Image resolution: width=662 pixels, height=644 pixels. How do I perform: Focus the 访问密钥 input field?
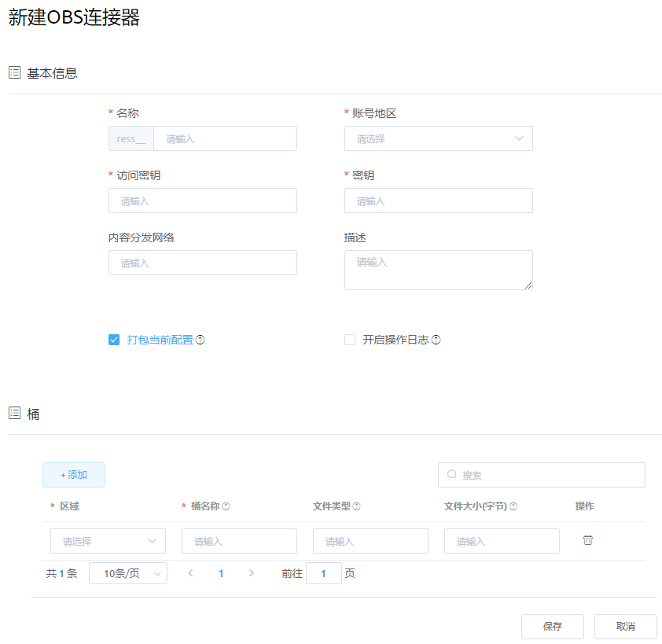click(203, 201)
